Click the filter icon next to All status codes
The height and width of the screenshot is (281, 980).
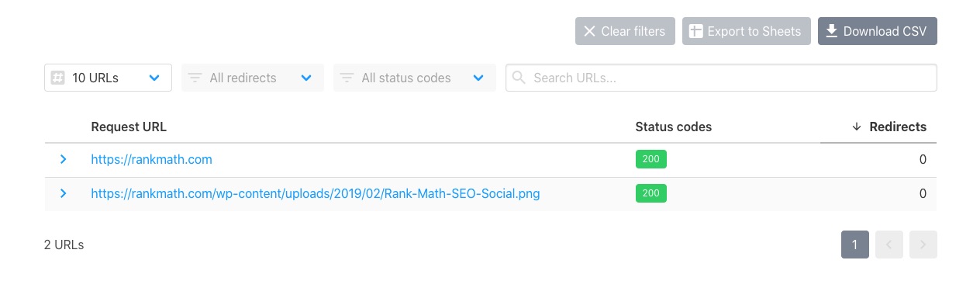pyautogui.click(x=347, y=78)
